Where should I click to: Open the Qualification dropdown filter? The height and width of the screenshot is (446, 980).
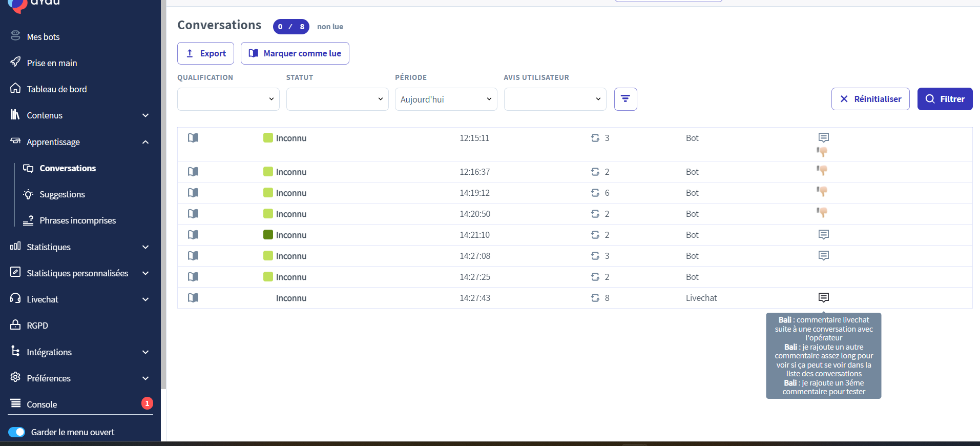228,99
